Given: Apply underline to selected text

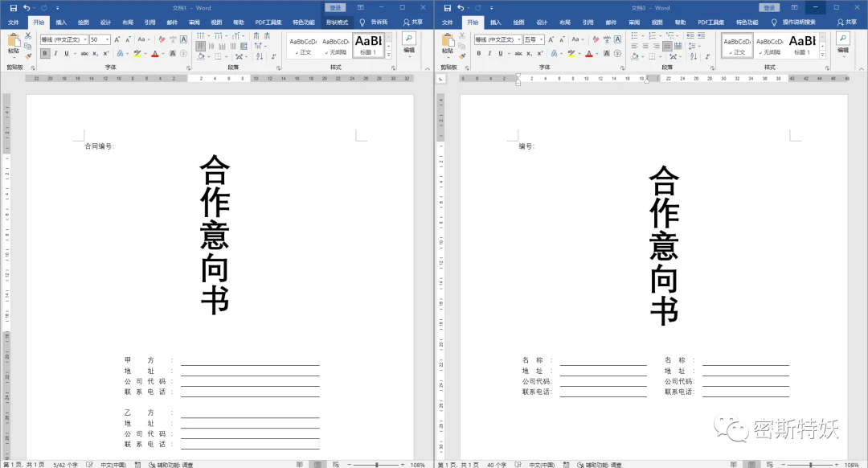Looking at the screenshot, I should [x=67, y=52].
